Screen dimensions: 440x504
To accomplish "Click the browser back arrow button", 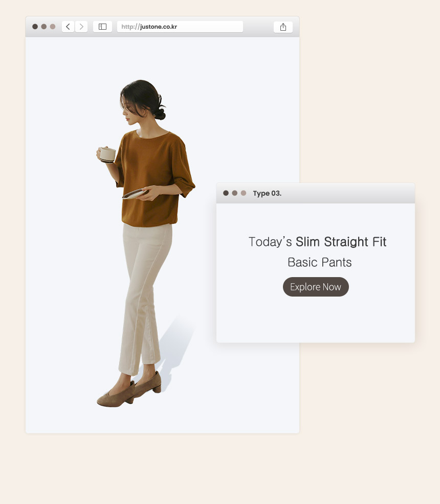I will (x=68, y=27).
